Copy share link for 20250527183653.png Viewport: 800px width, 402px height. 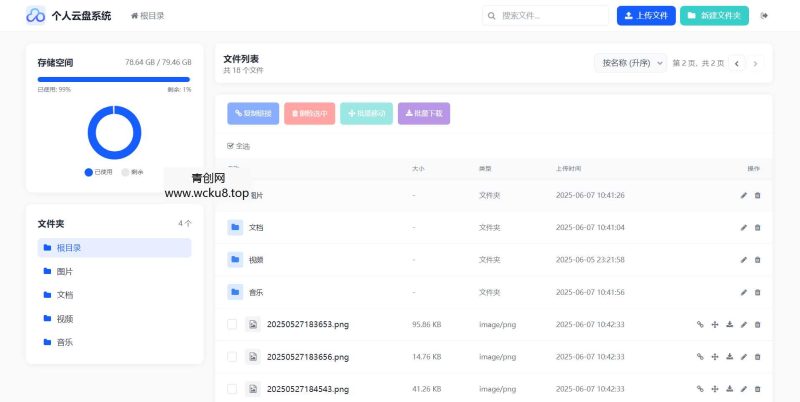tap(700, 324)
